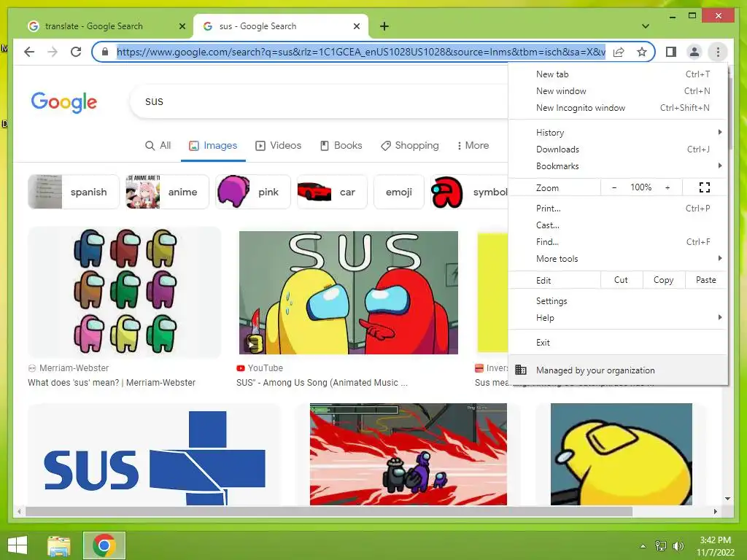Close the sus - Google Search tab
The width and height of the screenshot is (747, 560).
pyautogui.click(x=356, y=26)
